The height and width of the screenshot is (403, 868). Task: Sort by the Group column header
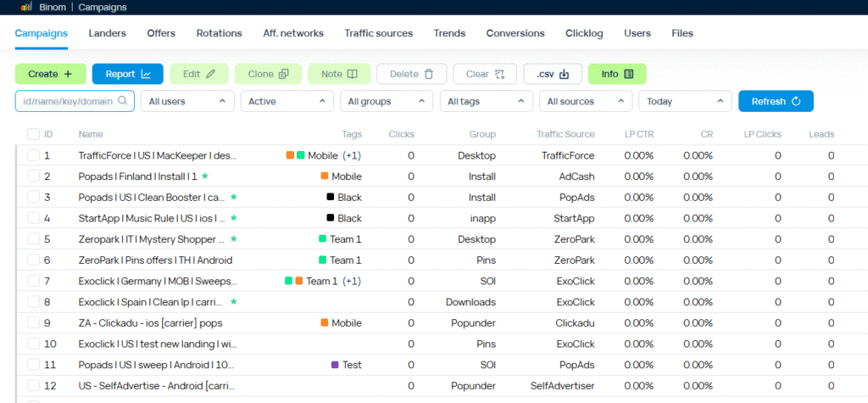coord(482,134)
